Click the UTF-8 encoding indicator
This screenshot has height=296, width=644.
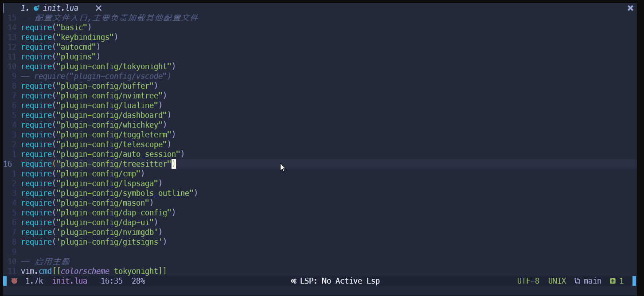tap(528, 281)
